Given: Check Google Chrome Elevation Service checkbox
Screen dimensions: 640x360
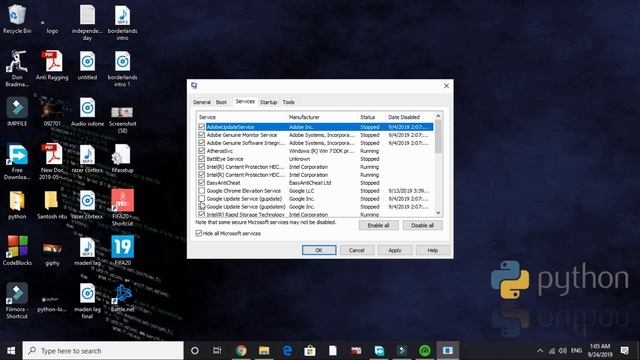Looking at the screenshot, I should pos(201,191).
